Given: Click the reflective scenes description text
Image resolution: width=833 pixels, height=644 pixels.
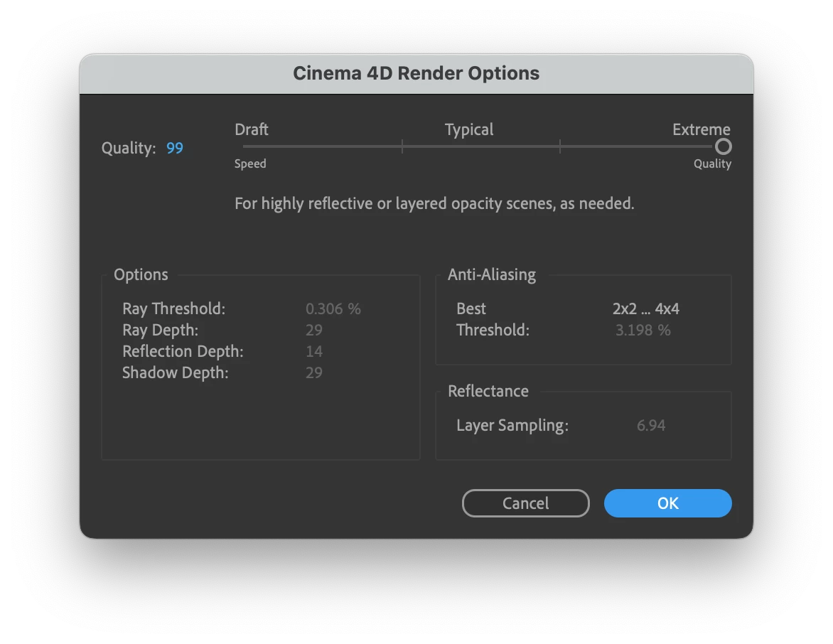Looking at the screenshot, I should (x=434, y=203).
